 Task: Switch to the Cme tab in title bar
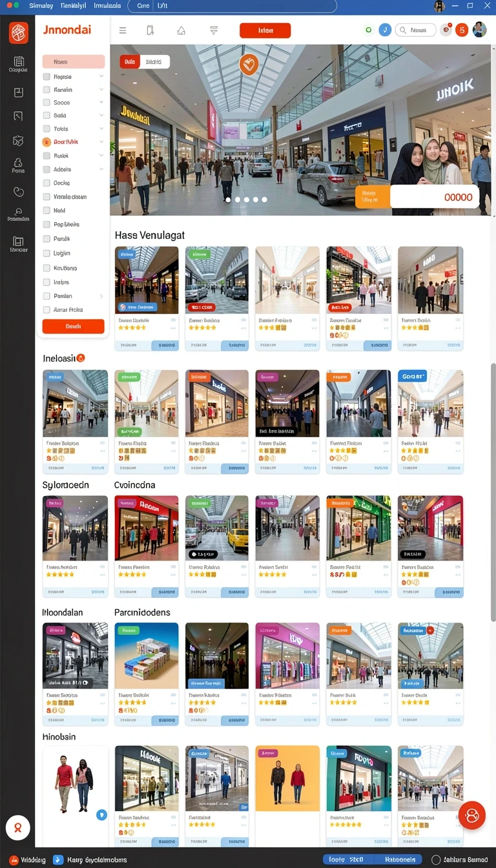tap(143, 5)
